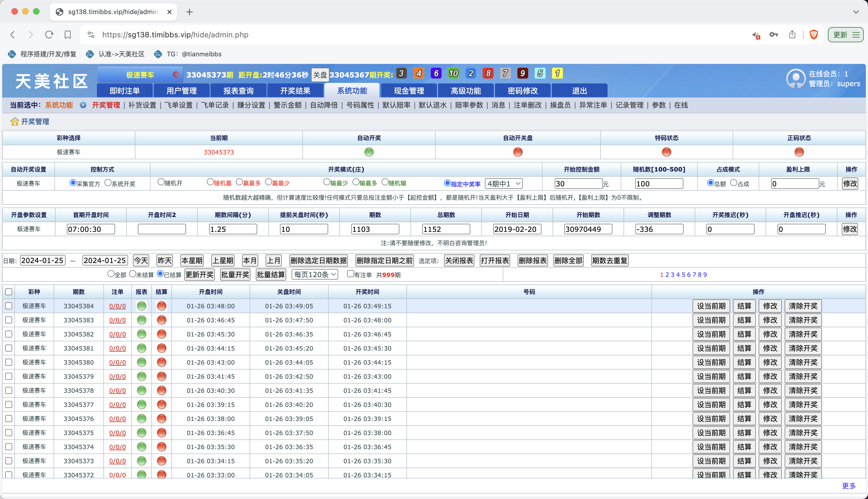The image size is (868, 499).
Task: Open the 赔率参数 submenu item
Action: (x=469, y=105)
